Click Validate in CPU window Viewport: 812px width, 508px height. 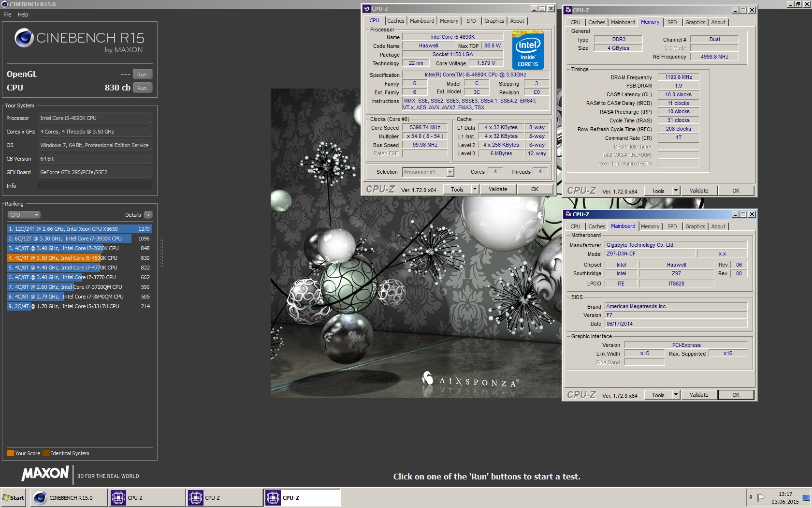498,189
